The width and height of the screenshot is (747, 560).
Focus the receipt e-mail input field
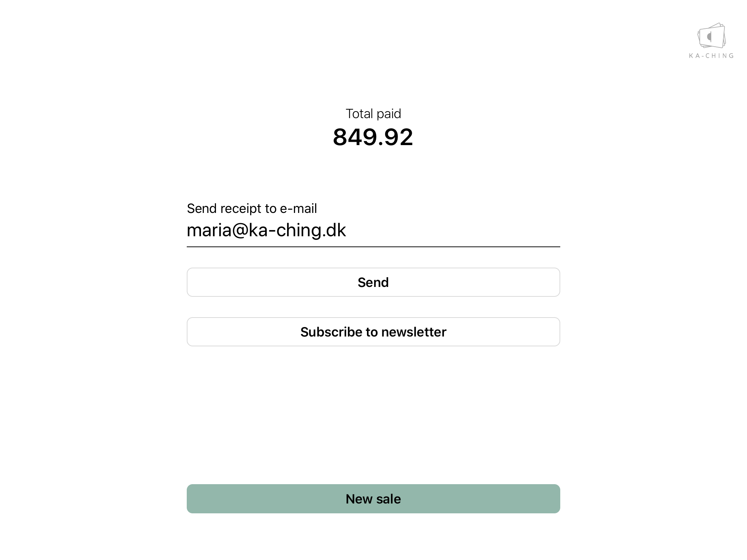[x=373, y=230]
